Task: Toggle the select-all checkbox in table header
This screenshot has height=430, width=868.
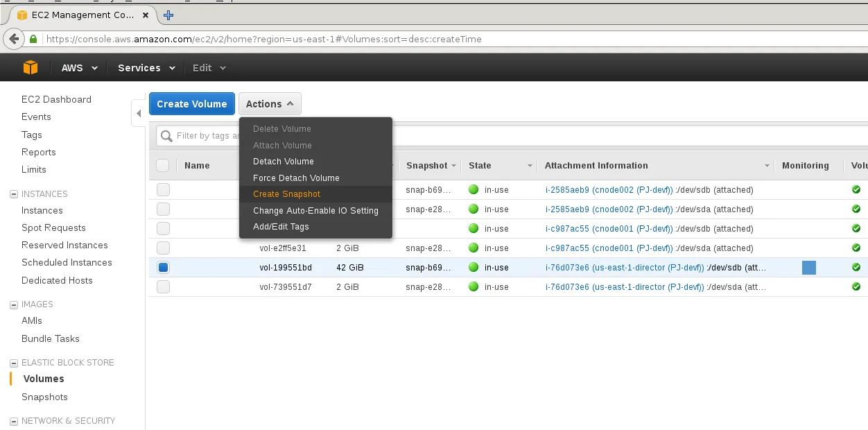Action: pos(163,165)
